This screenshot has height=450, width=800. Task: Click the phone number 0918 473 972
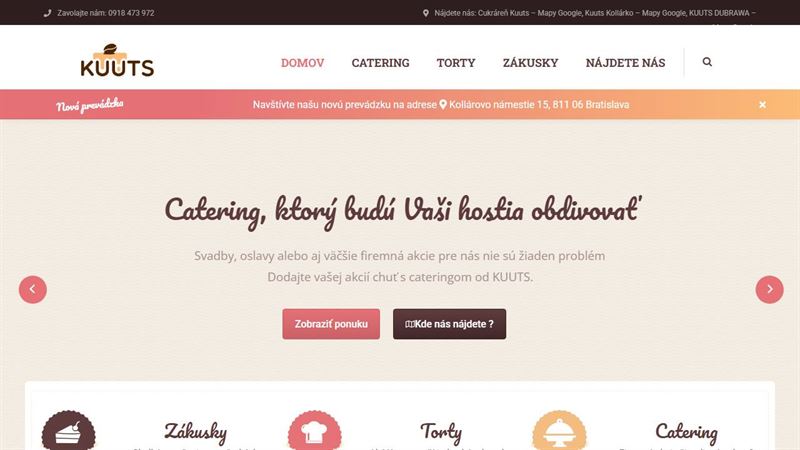tap(131, 13)
